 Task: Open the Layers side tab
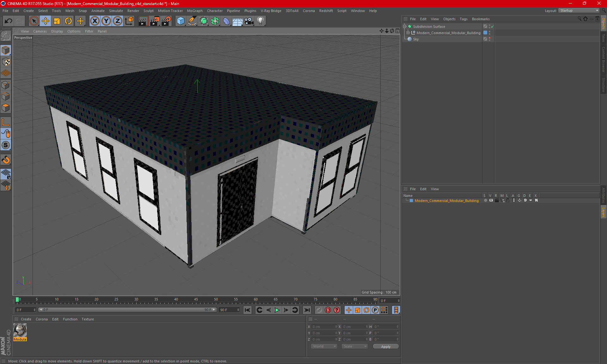(604, 212)
